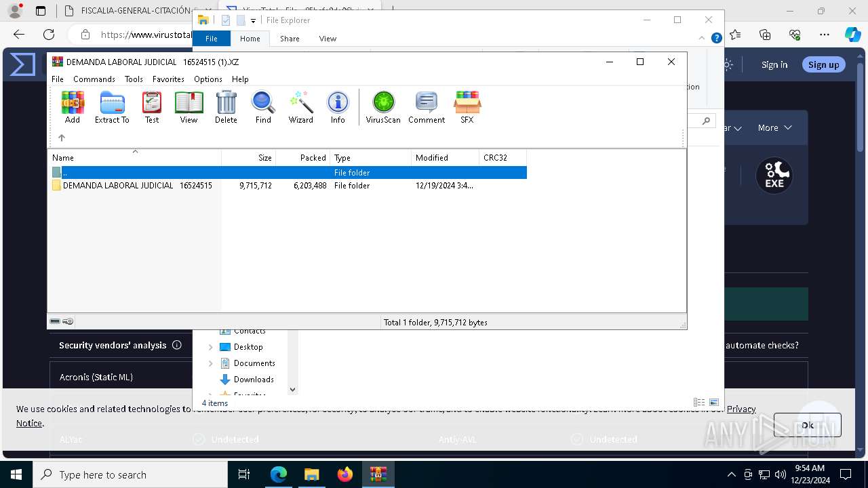Sort archive list by CRC32 column
The height and width of the screenshot is (488, 868).
pos(502,157)
